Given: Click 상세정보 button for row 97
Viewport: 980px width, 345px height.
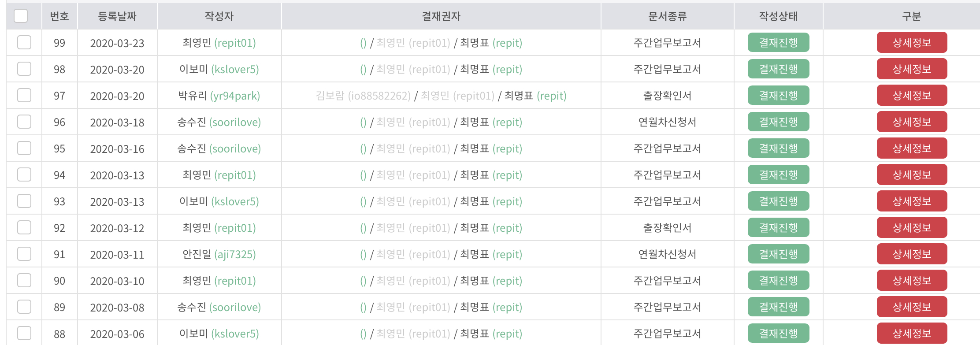Looking at the screenshot, I should pos(912,95).
